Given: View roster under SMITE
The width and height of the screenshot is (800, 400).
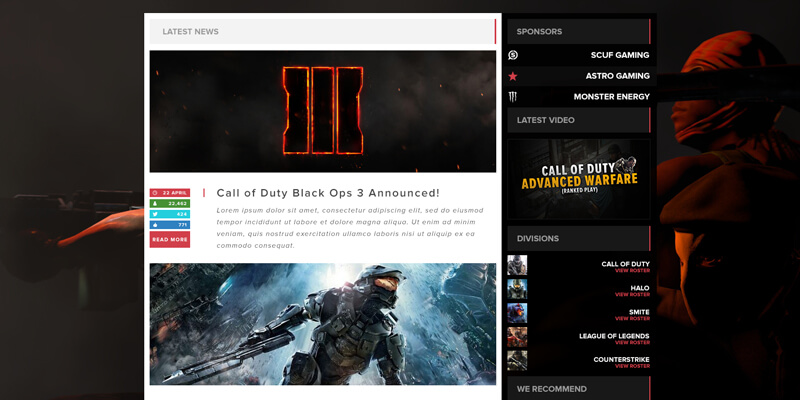Looking at the screenshot, I should pyautogui.click(x=632, y=319).
